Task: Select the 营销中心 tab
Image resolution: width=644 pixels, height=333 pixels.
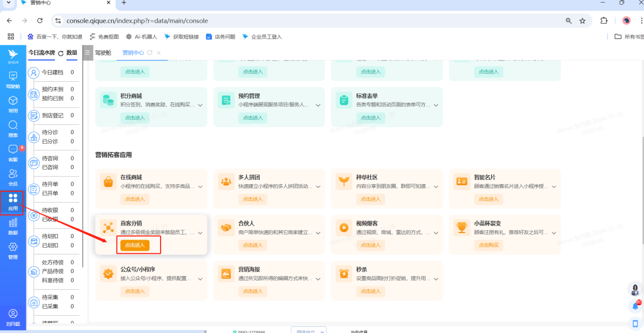Action: [133, 53]
